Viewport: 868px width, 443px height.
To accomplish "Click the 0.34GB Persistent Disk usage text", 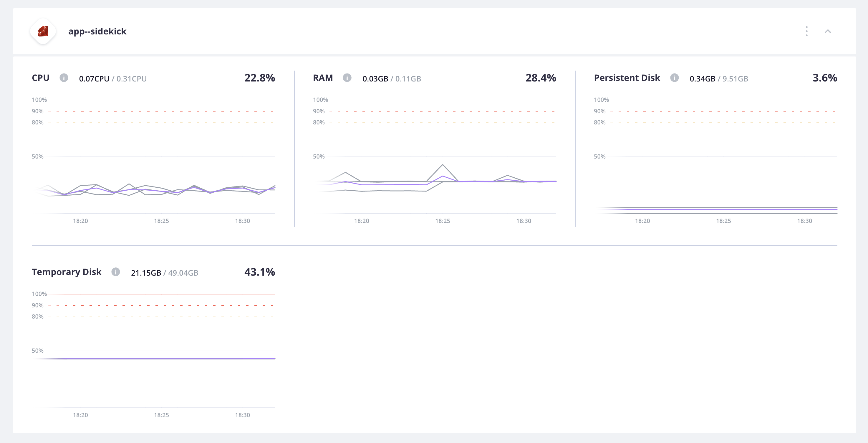I will tap(703, 79).
